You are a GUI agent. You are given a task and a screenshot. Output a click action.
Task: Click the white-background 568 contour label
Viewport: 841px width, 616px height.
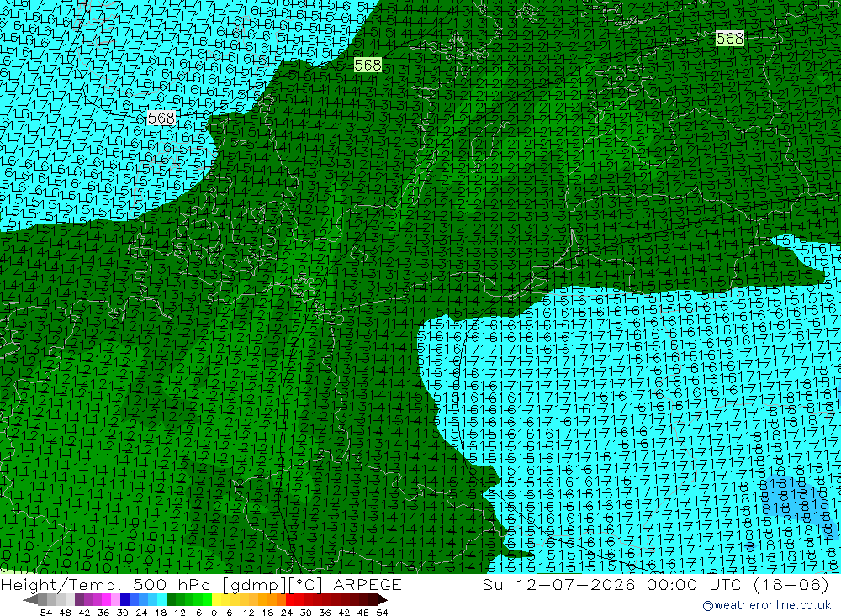click(161, 118)
